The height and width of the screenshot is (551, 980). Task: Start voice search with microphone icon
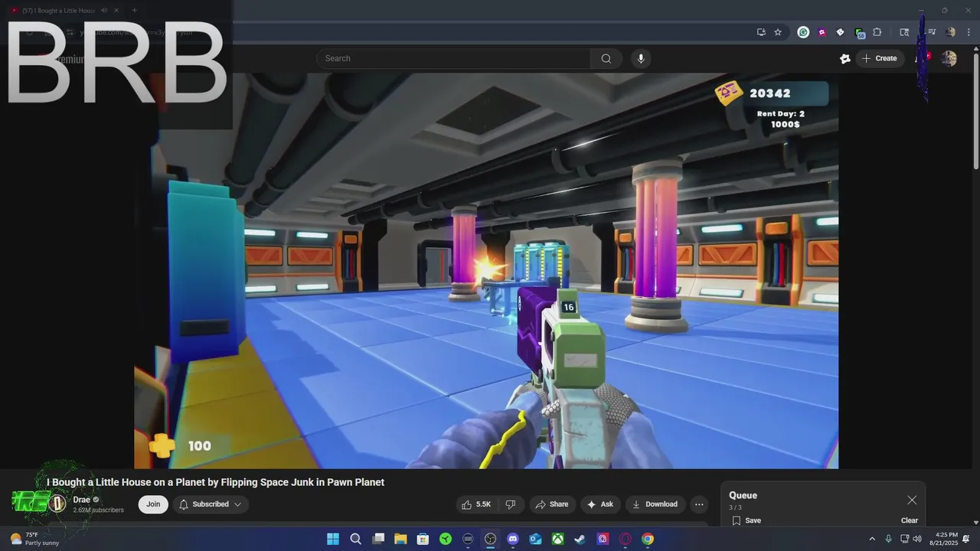pos(641,58)
